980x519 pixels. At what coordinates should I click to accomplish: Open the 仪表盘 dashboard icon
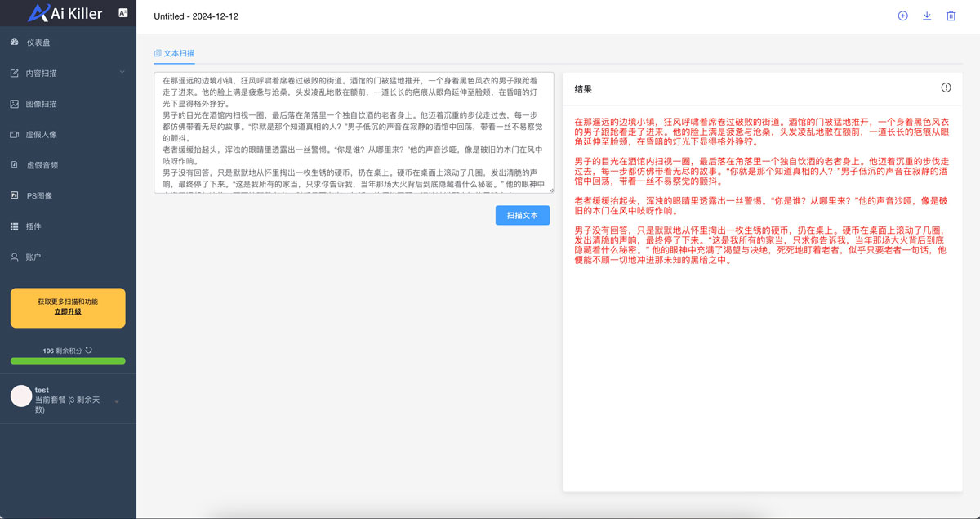click(15, 43)
